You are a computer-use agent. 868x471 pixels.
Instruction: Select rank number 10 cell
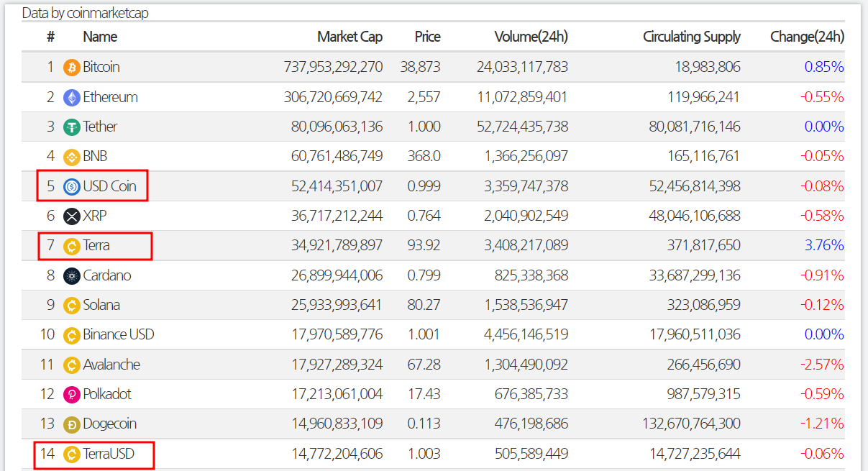pos(47,334)
